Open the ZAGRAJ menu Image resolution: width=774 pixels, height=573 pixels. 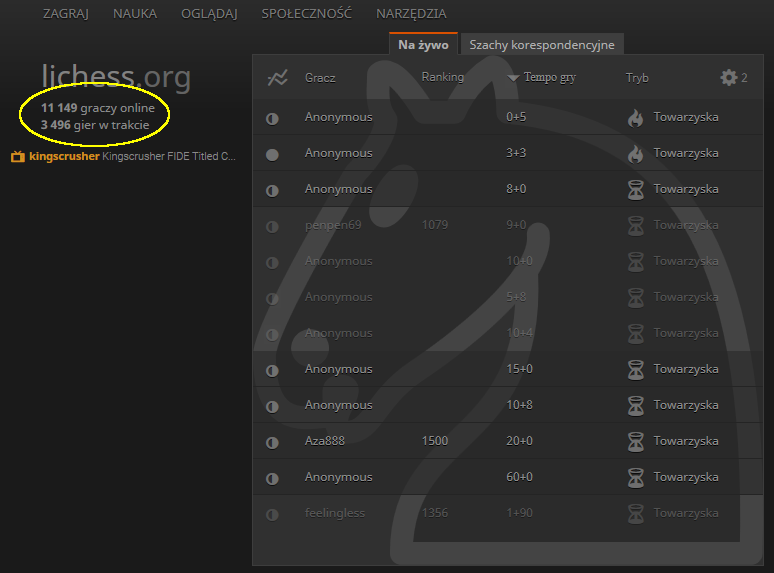coord(66,14)
